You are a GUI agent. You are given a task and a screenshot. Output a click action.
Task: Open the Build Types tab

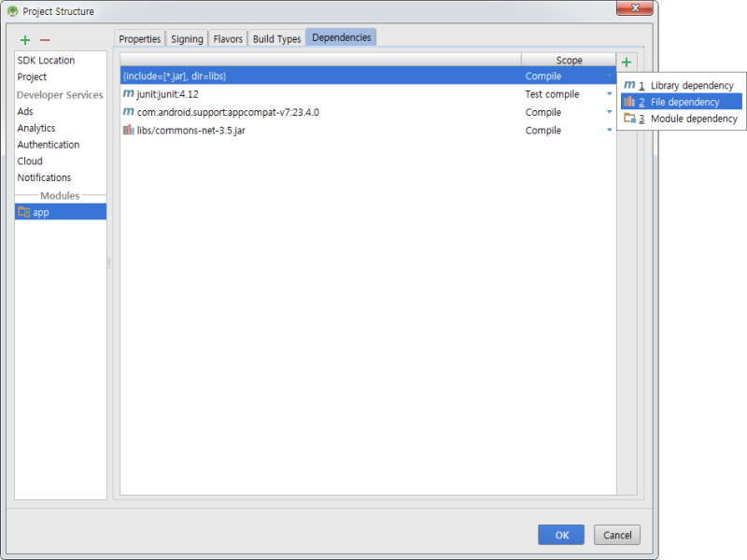pos(276,38)
